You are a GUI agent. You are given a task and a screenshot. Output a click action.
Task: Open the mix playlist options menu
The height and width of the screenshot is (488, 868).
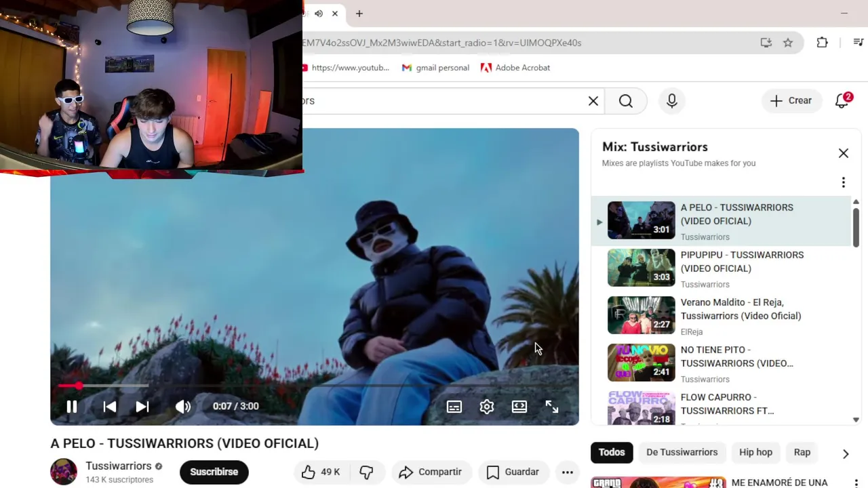pos(843,182)
